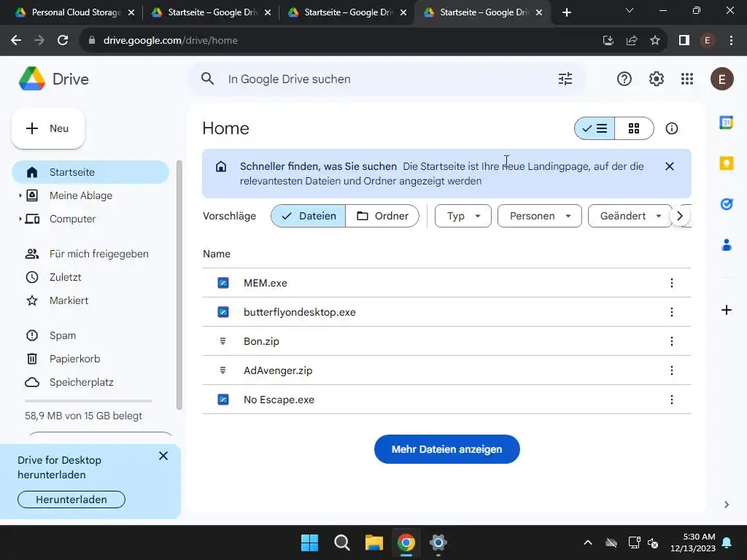The width and height of the screenshot is (747, 560).
Task: Open Speicherplatz storage page
Action: point(90,382)
